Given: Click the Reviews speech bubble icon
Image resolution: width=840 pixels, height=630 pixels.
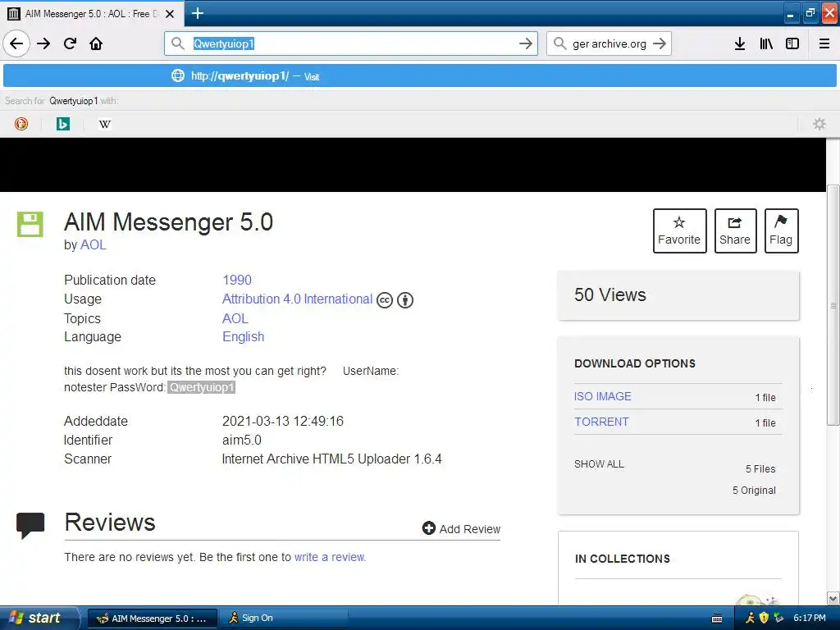Looking at the screenshot, I should [30, 525].
